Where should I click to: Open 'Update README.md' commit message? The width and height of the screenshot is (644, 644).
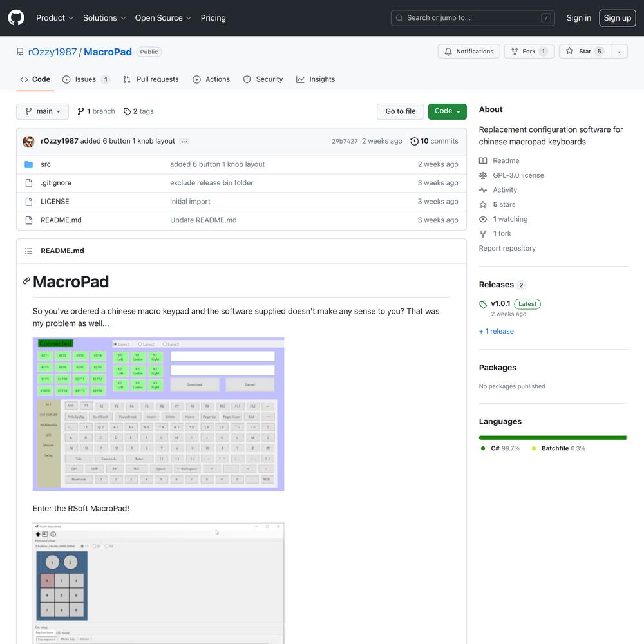click(x=204, y=220)
